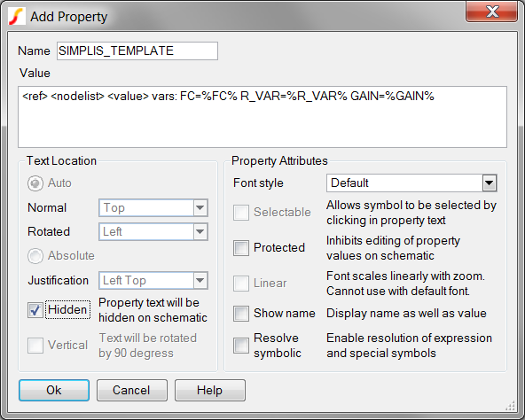Screen dimensions: 525x420
Task: Toggle the Linear checkbox
Action: click(x=241, y=284)
